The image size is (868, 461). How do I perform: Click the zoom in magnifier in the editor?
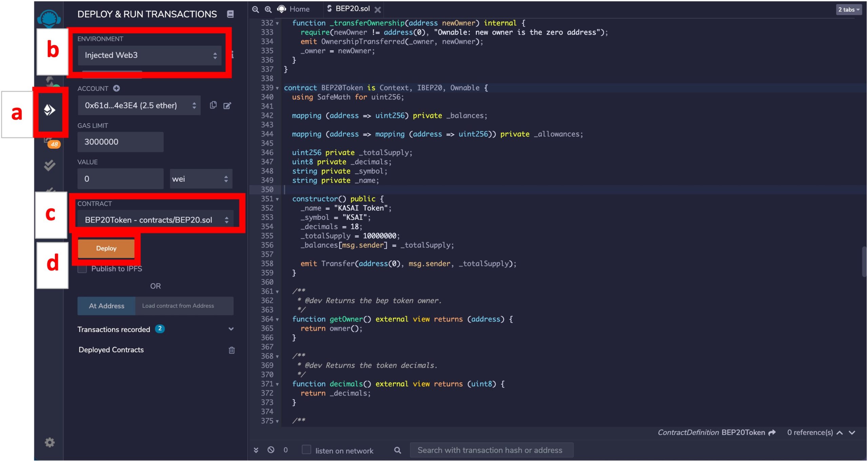click(268, 9)
